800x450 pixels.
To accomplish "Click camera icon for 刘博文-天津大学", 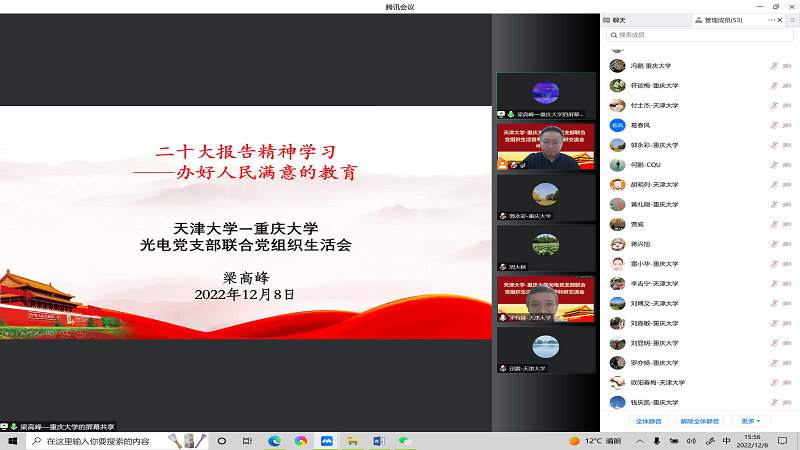I will click(x=786, y=303).
